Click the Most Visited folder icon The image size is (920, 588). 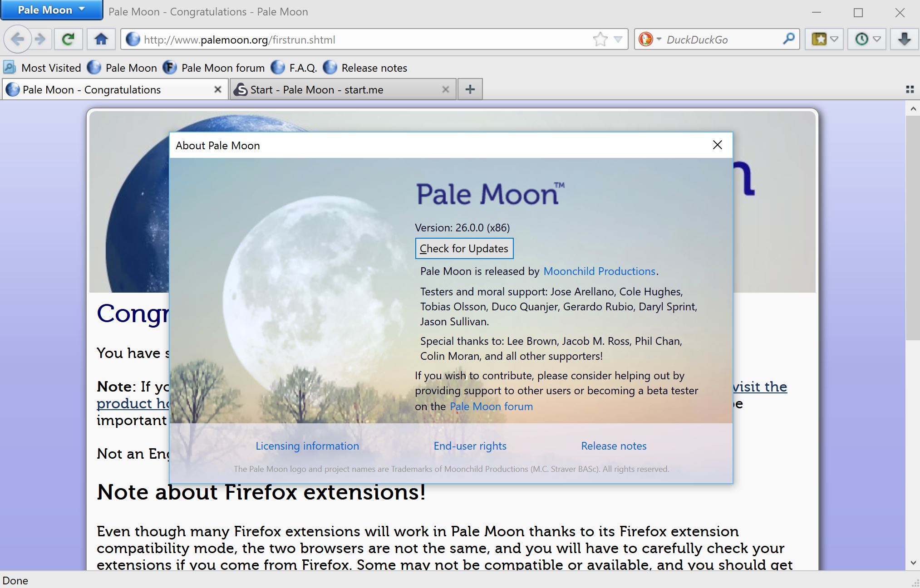pyautogui.click(x=10, y=68)
